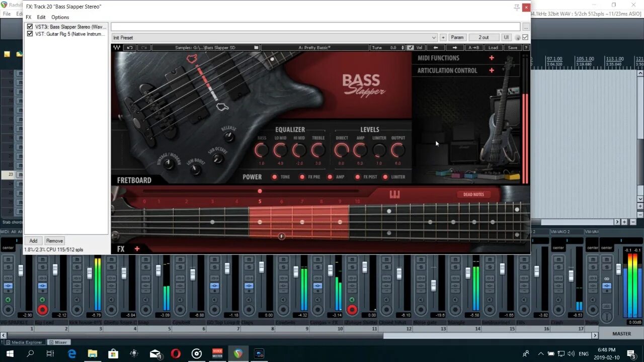Click the undo arrow in Bass Slapper toolbar
Image resolution: width=644 pixels, height=362 pixels.
tap(130, 48)
